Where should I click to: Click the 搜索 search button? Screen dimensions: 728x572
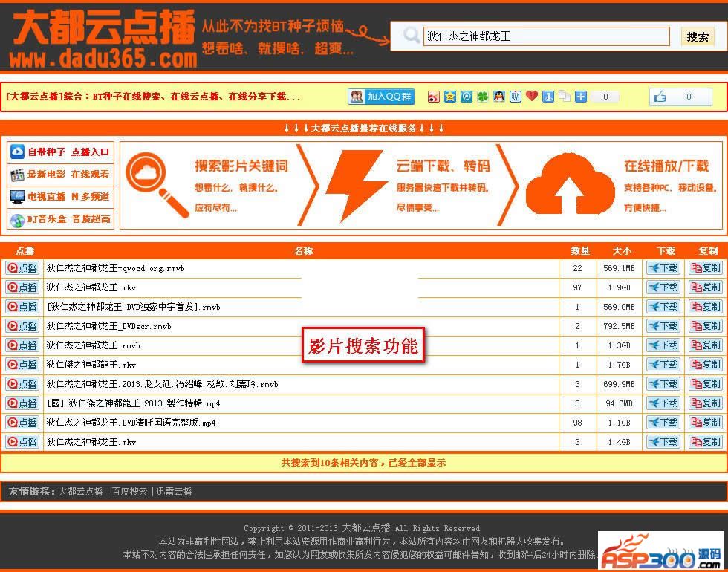698,36
